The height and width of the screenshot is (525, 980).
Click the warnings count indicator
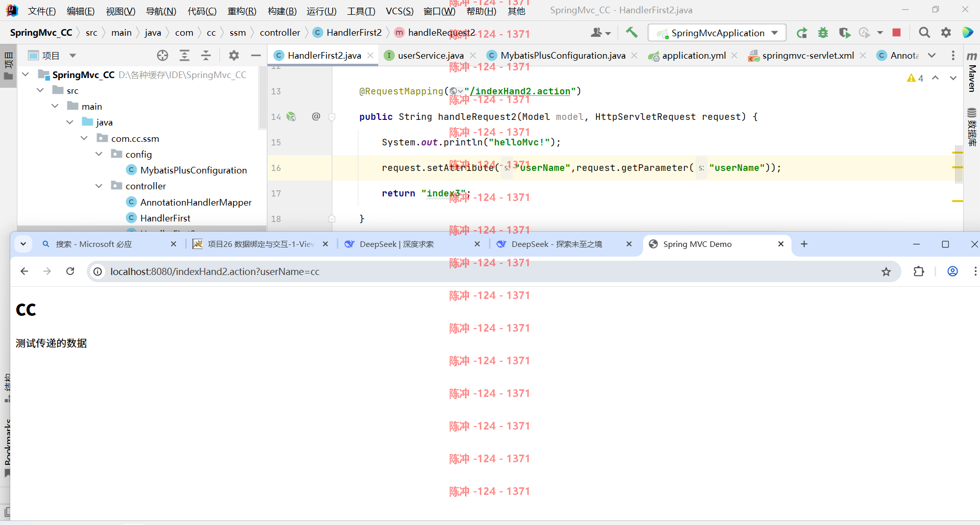(915, 78)
